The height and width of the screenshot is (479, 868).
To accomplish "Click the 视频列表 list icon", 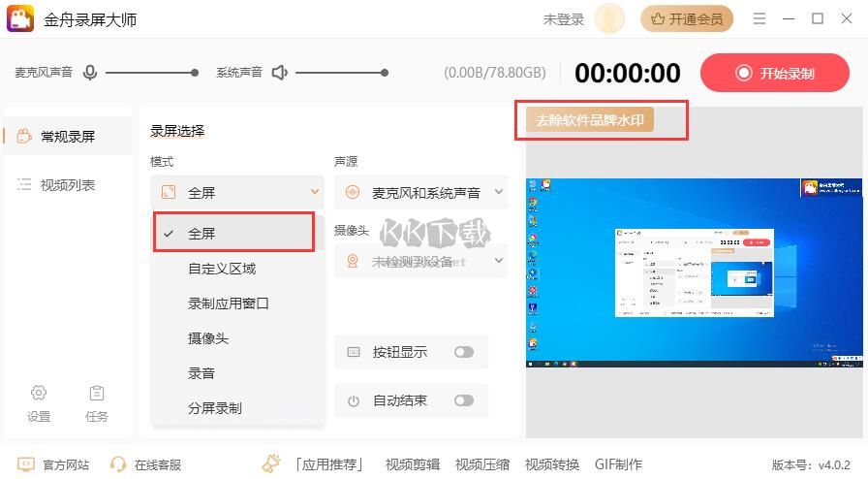I will (24, 184).
